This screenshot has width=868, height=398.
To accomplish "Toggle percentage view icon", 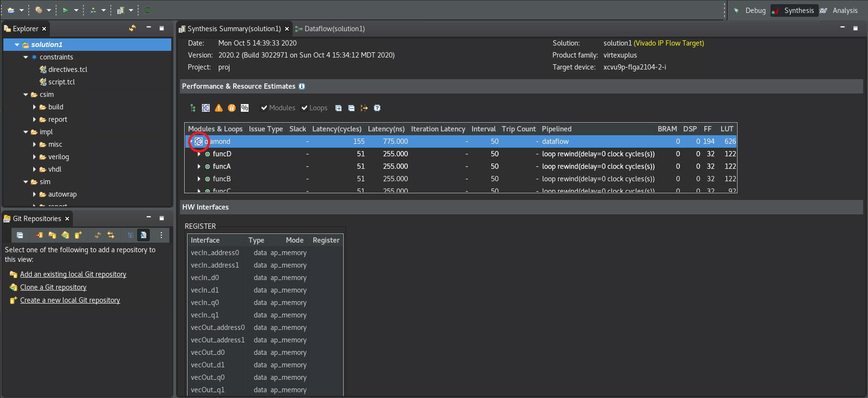I will [245, 108].
